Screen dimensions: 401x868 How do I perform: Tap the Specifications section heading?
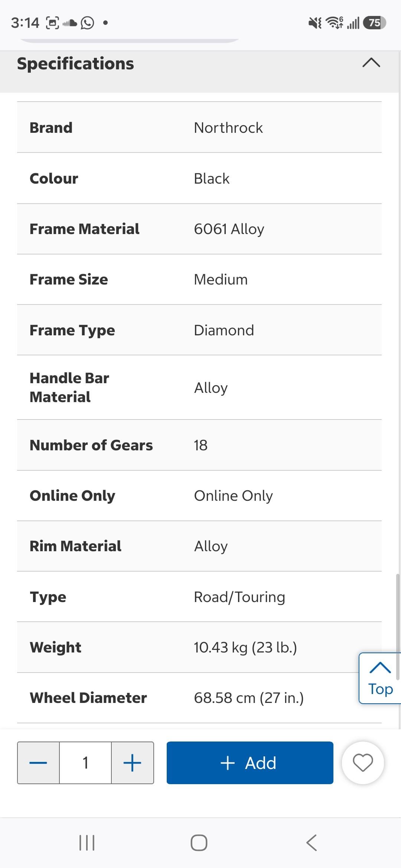click(75, 63)
